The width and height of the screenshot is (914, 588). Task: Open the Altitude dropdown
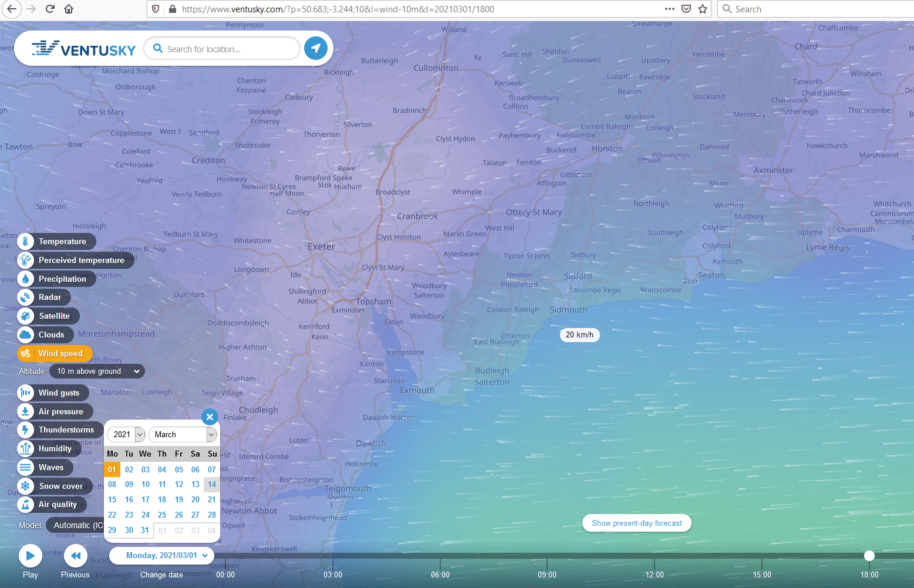97,371
